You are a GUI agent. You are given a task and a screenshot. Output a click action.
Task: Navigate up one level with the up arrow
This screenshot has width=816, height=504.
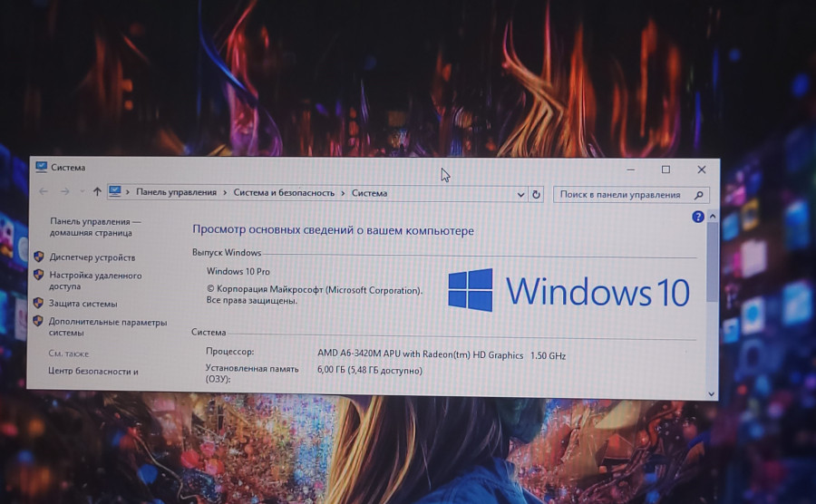pyautogui.click(x=97, y=191)
